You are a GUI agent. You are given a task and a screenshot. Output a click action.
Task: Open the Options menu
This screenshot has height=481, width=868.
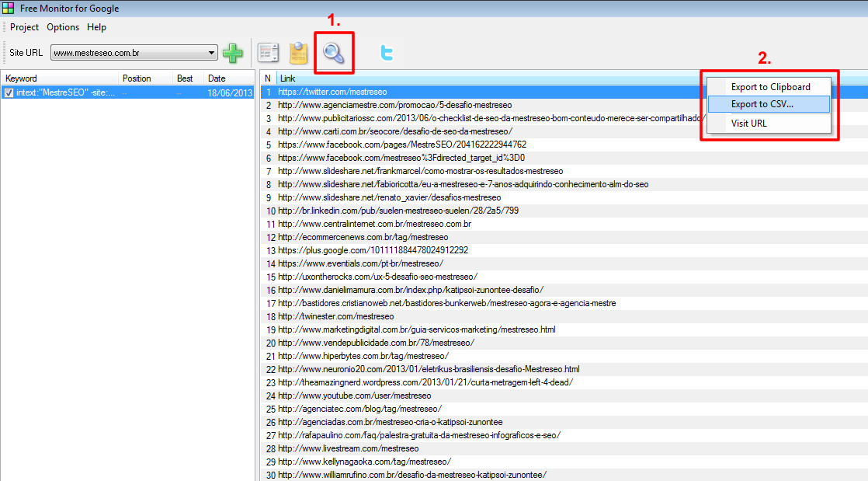[63, 27]
